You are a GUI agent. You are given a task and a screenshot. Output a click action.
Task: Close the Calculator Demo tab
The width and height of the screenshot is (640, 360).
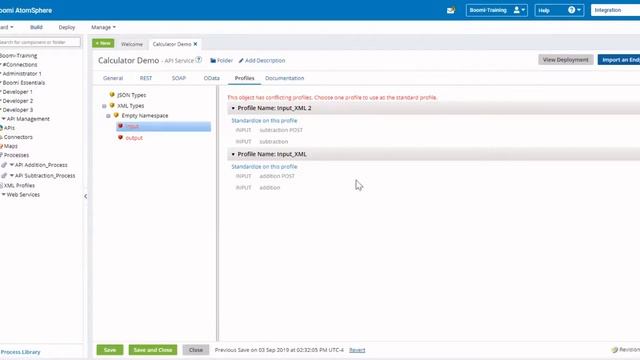[x=195, y=44]
